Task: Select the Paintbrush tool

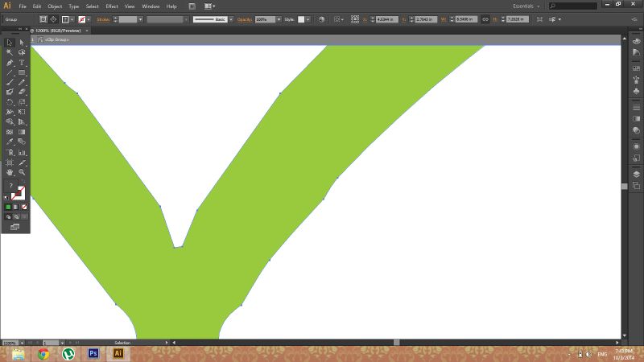Action: click(x=10, y=83)
